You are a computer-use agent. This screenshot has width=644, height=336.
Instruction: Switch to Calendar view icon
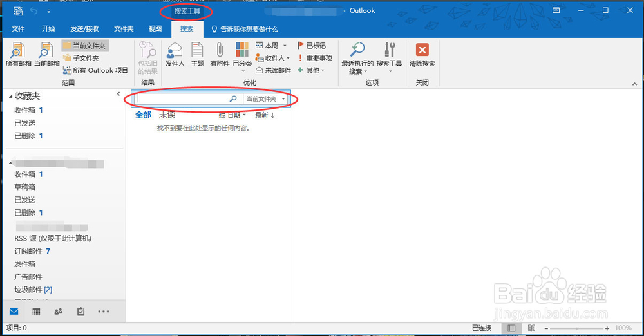point(36,312)
